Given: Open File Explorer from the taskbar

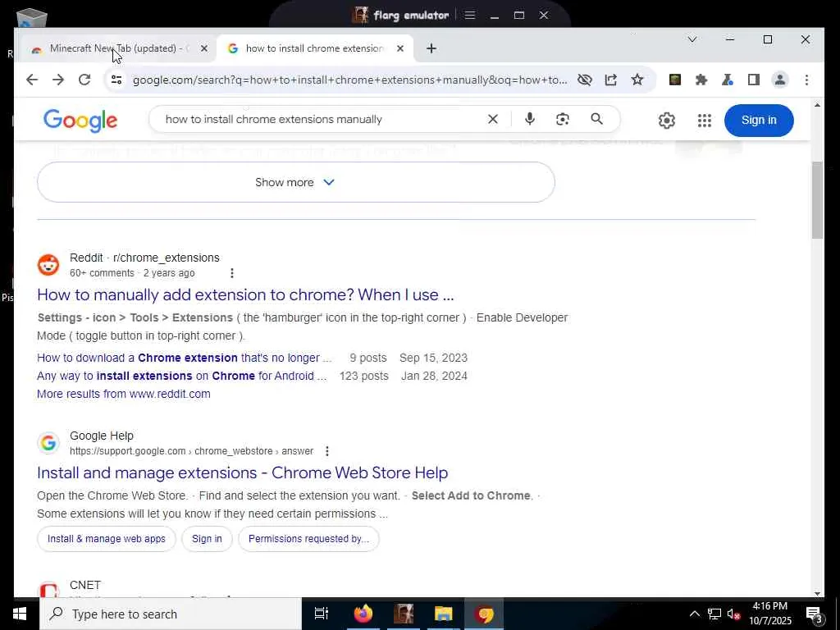Looking at the screenshot, I should 443,614.
